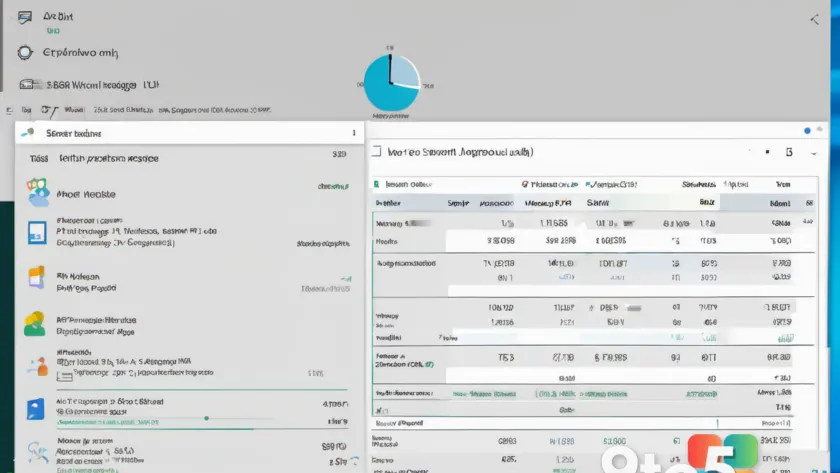Open the circular gear settings icon
840x473 pixels.
click(x=25, y=52)
